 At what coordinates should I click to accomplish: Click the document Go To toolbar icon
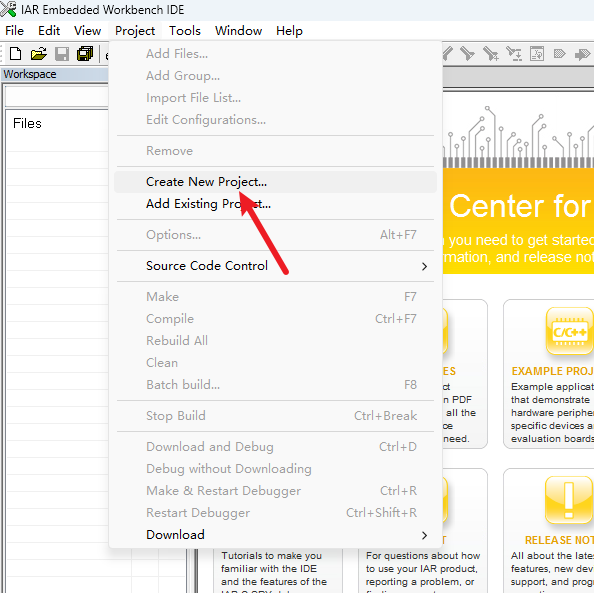coord(537,54)
